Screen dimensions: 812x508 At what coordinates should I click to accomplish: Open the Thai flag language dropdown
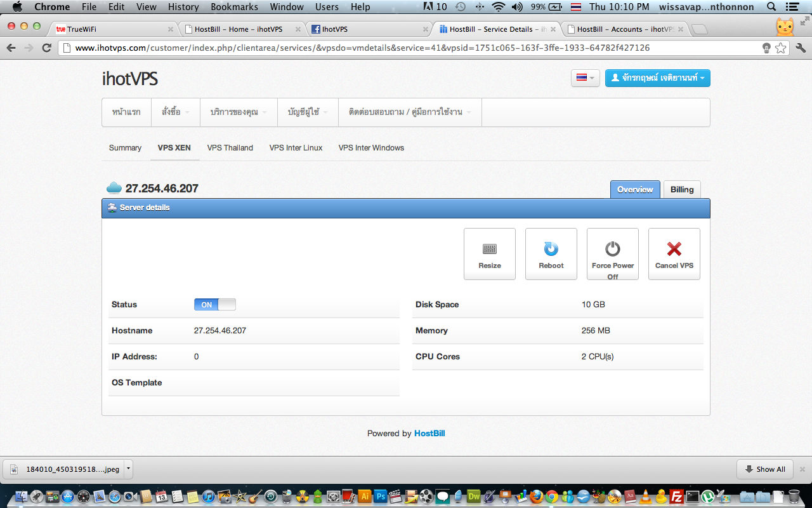tap(585, 78)
